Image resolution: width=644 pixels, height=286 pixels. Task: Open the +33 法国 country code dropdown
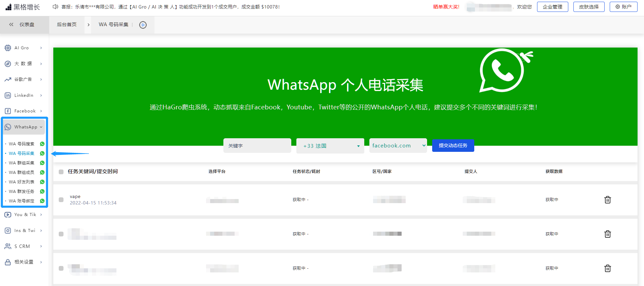pos(330,146)
